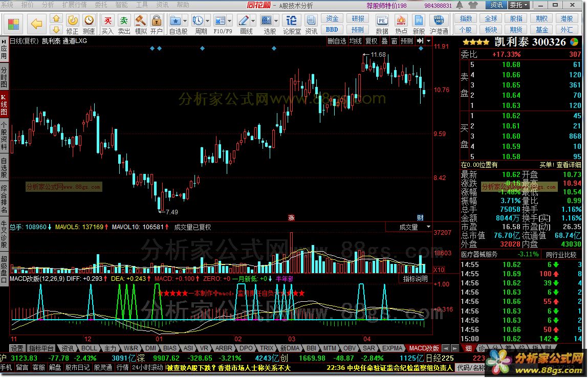The width and height of the screenshot is (588, 378).
Task: Click the T-shirt skin icon
Action: 473,5
